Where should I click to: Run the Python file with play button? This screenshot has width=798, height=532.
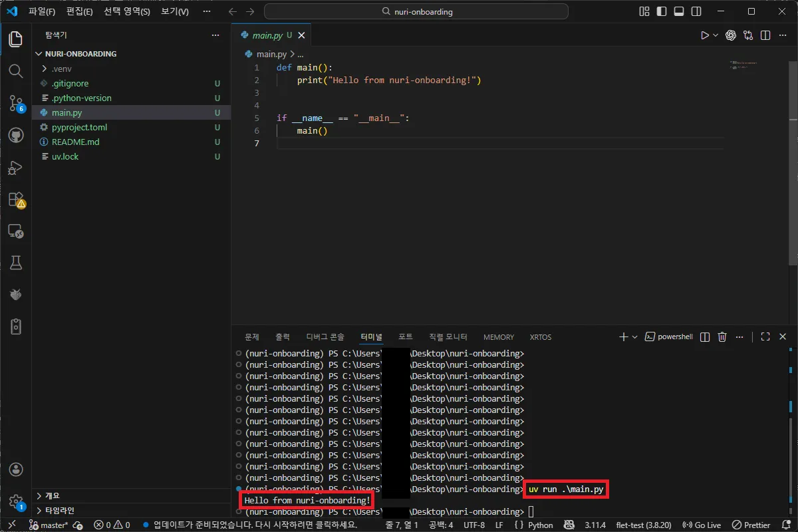(x=705, y=35)
